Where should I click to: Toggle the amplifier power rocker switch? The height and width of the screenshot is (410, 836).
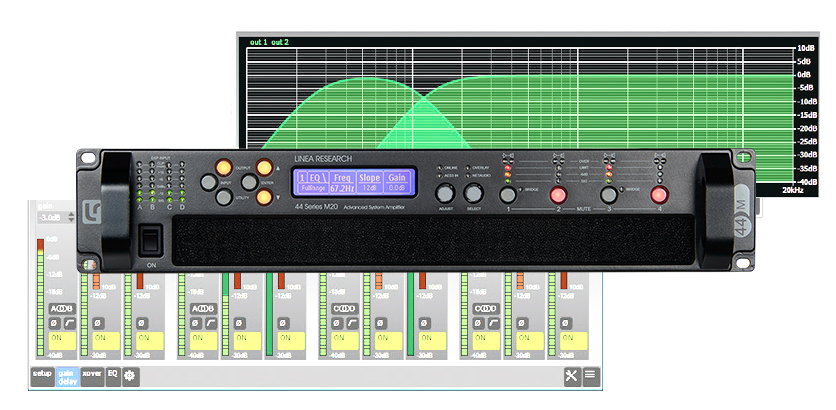(x=151, y=241)
